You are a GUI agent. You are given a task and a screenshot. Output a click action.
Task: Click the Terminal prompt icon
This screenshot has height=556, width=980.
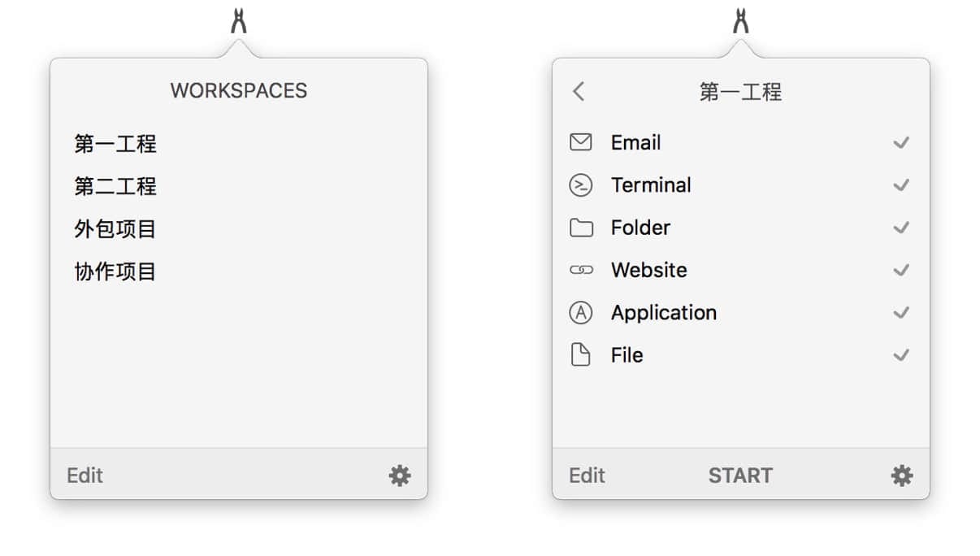[580, 185]
